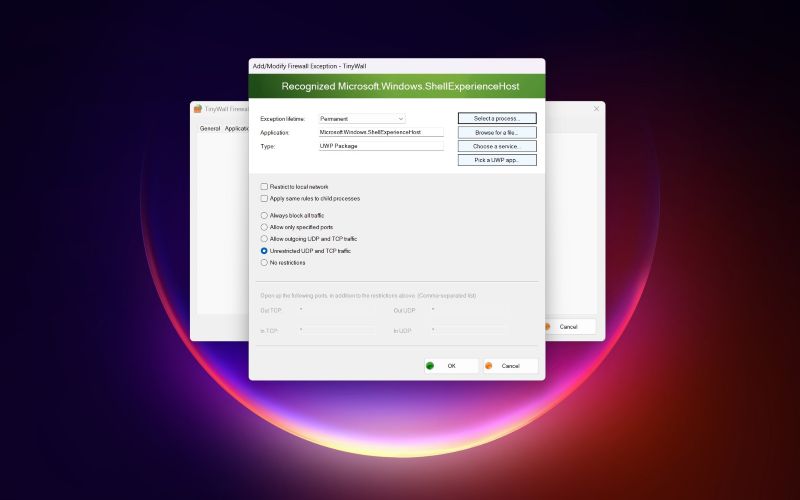
Task: Click the Out UDP ports field
Action: (468, 310)
